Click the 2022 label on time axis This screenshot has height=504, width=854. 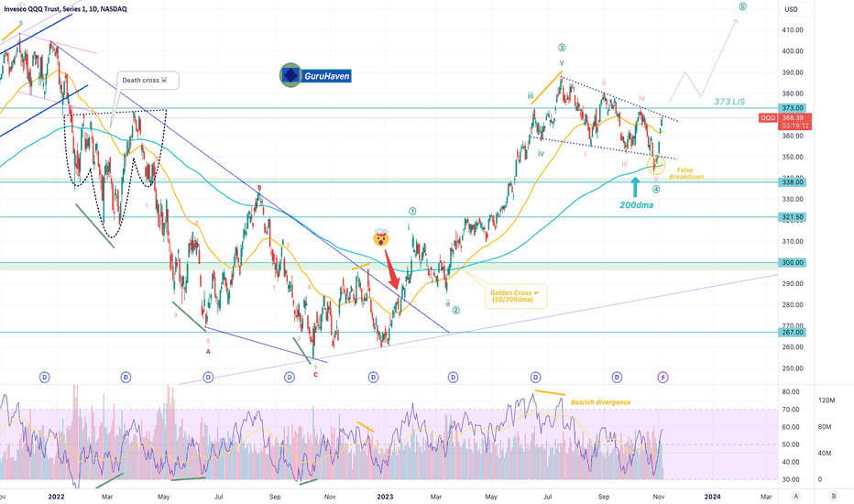tap(56, 497)
